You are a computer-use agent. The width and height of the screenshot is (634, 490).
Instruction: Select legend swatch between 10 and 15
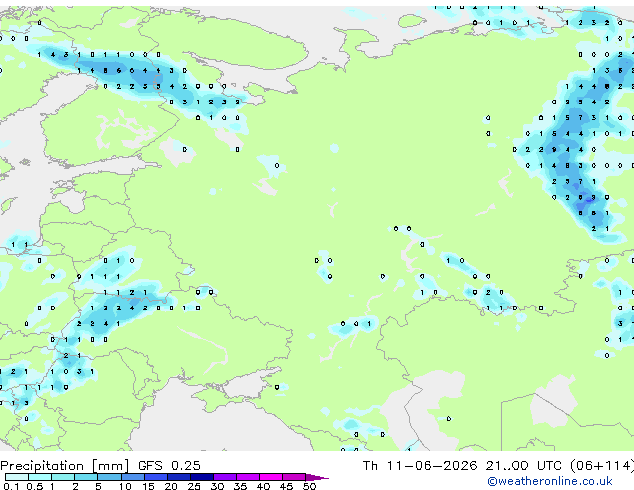click(x=132, y=477)
